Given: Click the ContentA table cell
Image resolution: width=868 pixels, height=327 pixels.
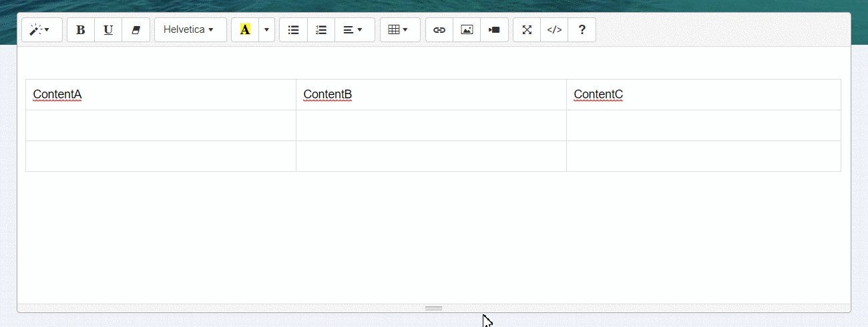Looking at the screenshot, I should 161,95.
